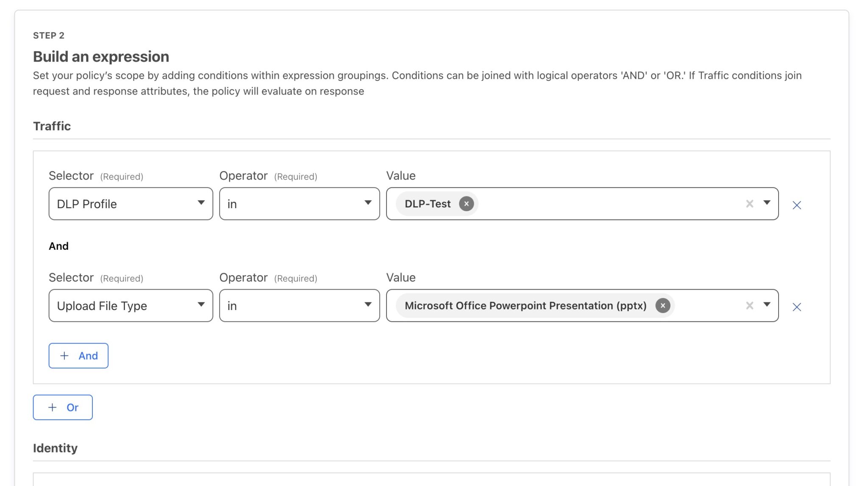Expand the Upload File Type value dropdown chevron

767,305
